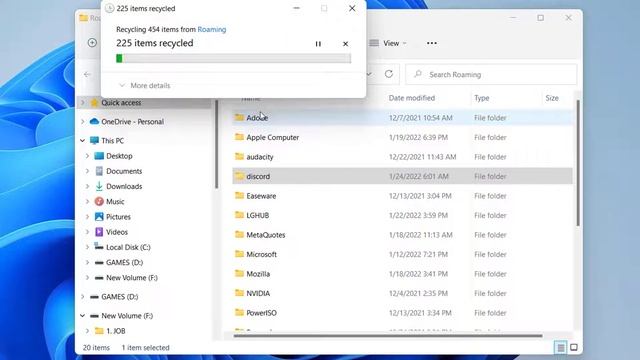Expand top-level GAMES (D:) node
The width and height of the screenshot is (640, 360).
coord(82,297)
